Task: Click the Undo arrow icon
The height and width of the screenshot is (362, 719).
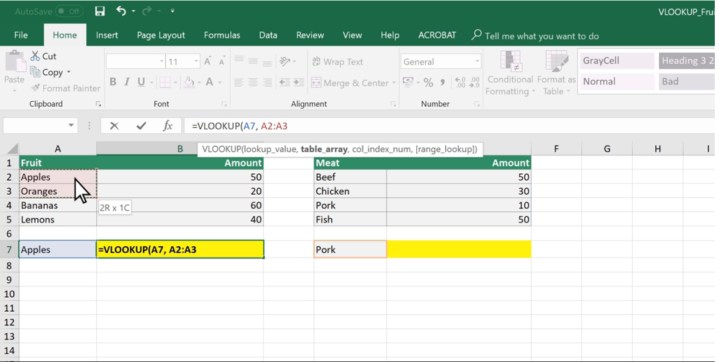Action: click(x=121, y=11)
